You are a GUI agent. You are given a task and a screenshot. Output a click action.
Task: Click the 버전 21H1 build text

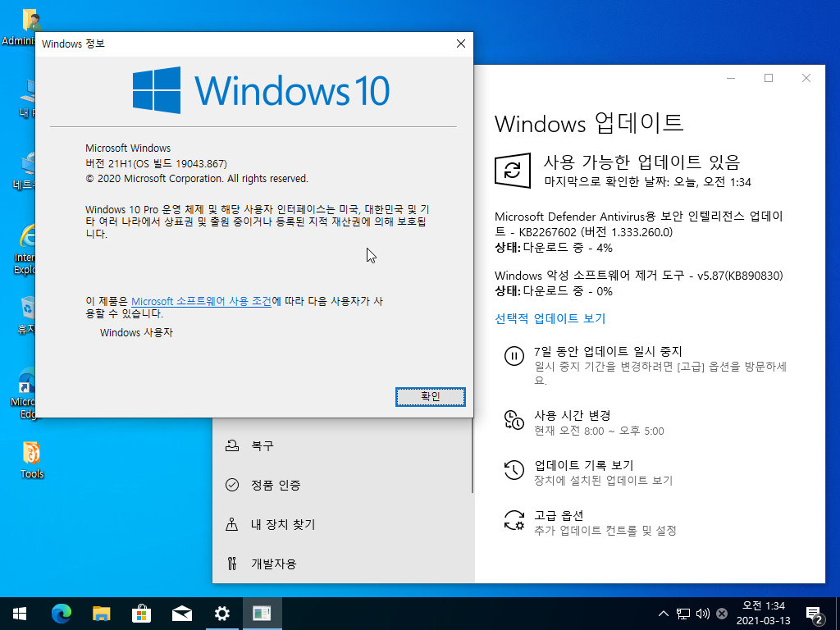156,163
